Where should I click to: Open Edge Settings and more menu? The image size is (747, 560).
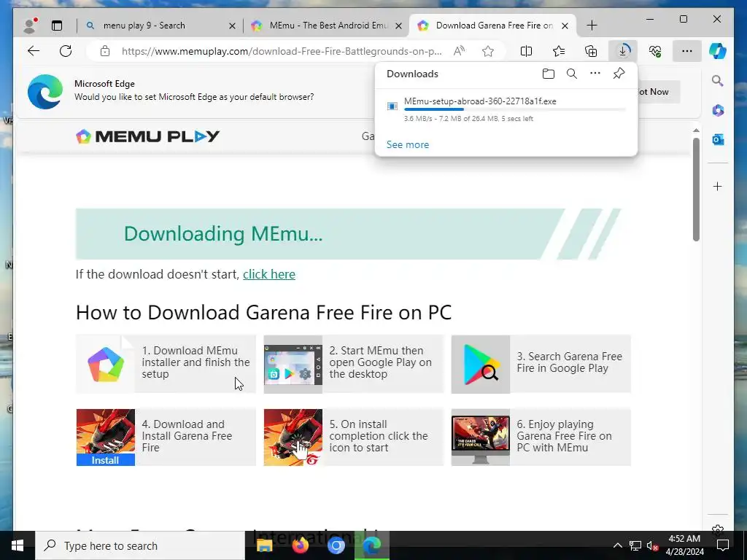pos(687,52)
